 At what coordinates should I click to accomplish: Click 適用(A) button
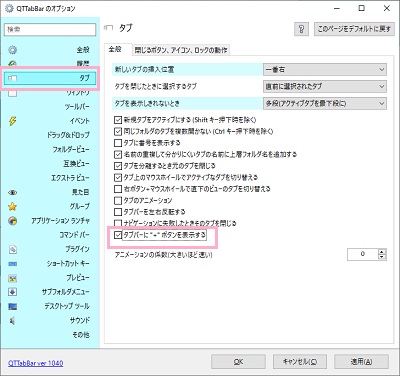click(x=361, y=362)
